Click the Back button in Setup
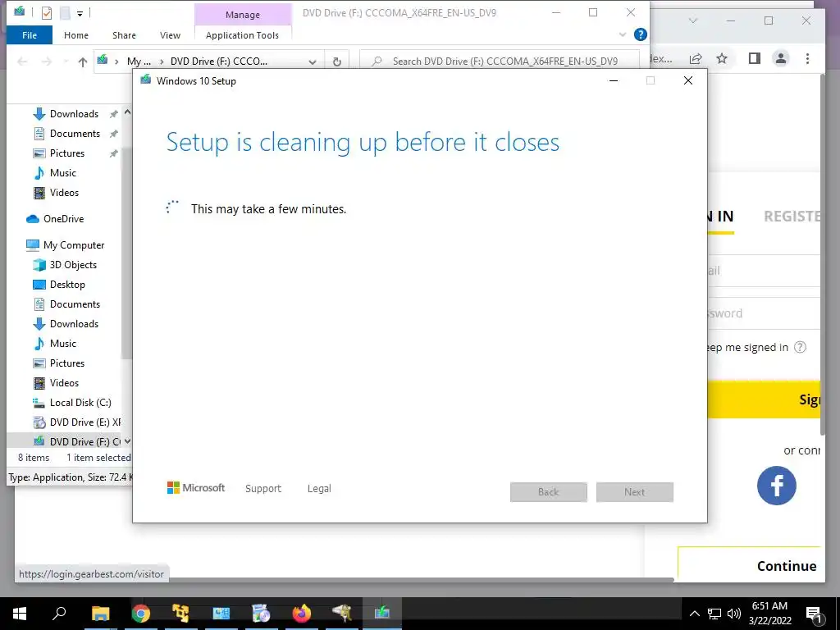Image resolution: width=840 pixels, height=630 pixels. (x=549, y=492)
